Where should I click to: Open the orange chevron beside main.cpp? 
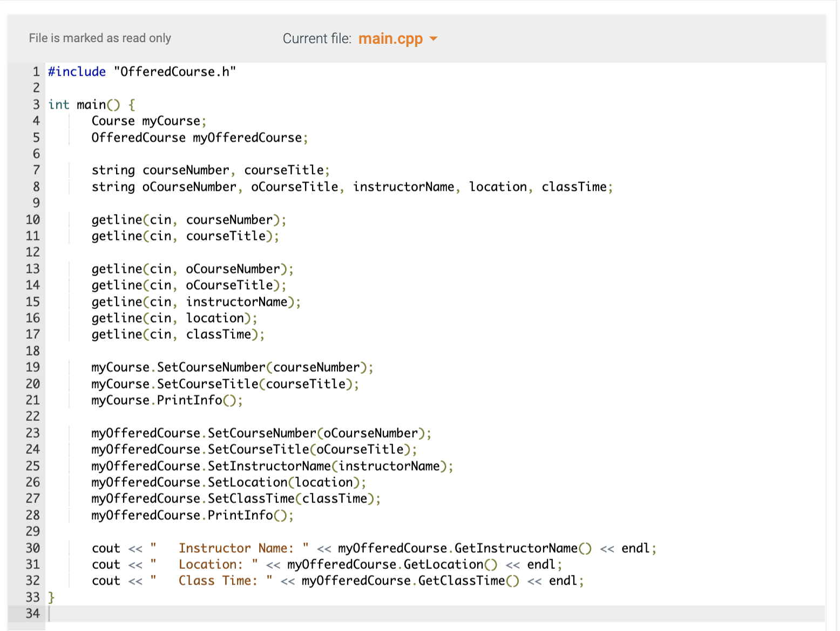click(433, 38)
